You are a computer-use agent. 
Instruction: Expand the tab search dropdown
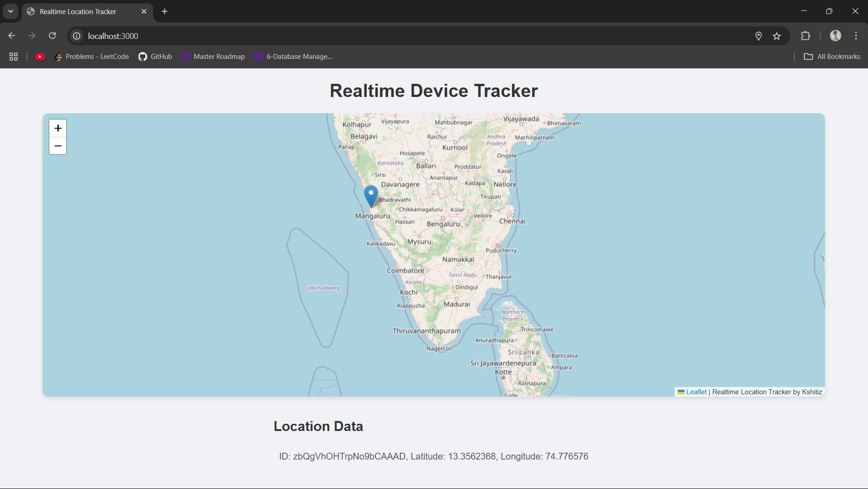click(10, 11)
